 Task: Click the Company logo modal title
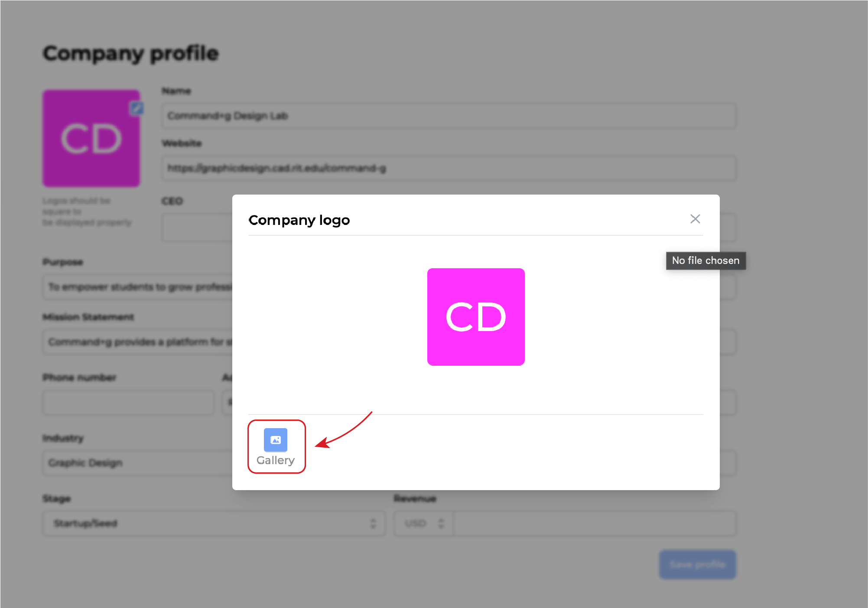click(299, 220)
